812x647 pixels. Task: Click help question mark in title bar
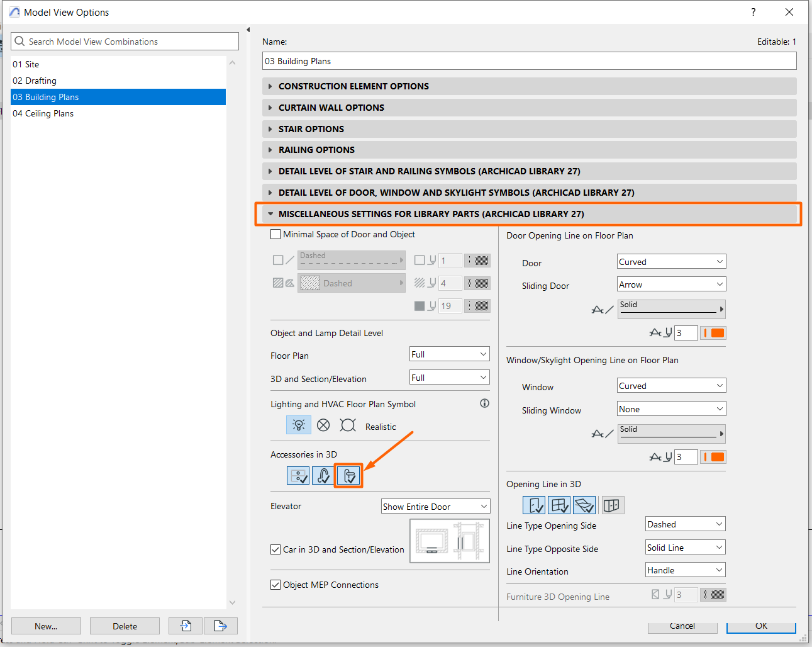[754, 12]
